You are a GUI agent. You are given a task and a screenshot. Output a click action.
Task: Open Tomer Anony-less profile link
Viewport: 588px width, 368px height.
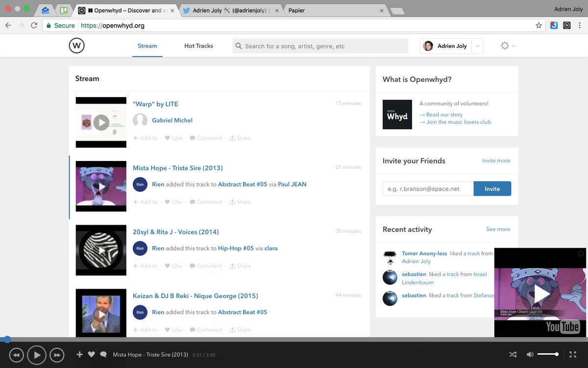424,253
